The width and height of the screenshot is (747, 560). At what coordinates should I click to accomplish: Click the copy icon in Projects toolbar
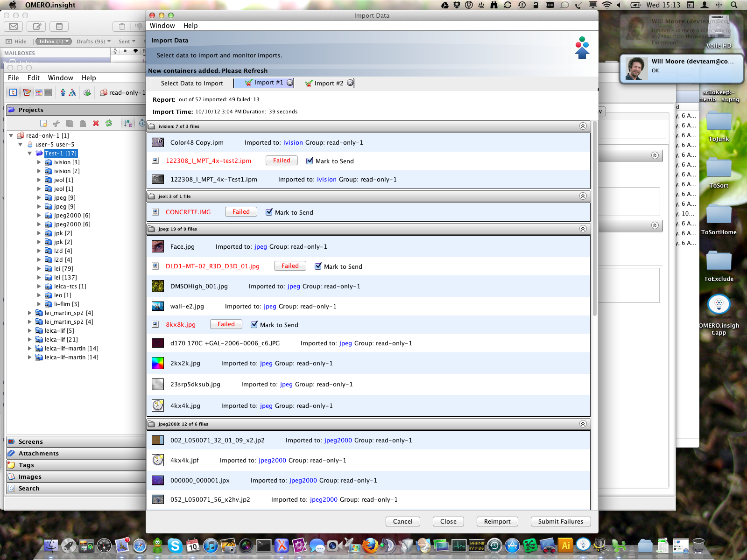[70, 123]
